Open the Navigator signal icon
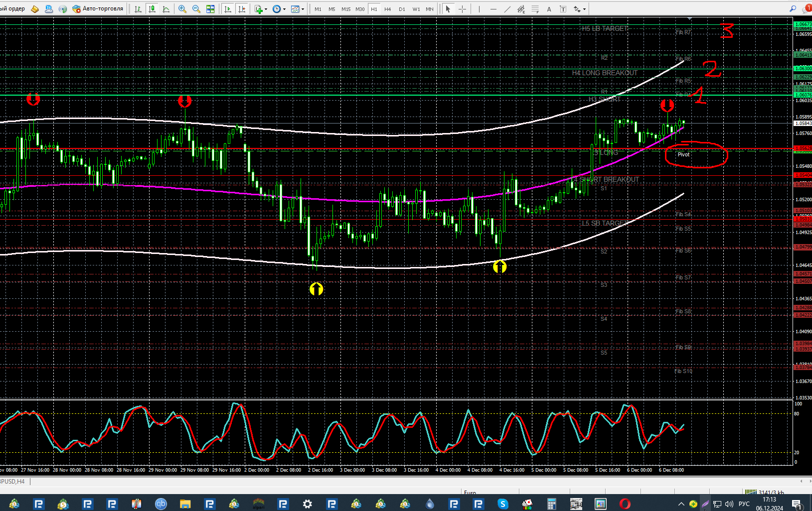The width and height of the screenshot is (812, 511). [x=62, y=9]
